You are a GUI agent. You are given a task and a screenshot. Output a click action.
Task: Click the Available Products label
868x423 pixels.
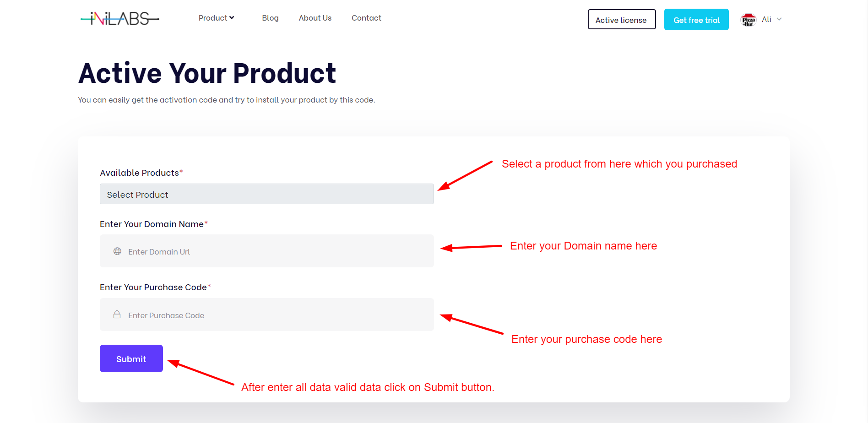pos(139,173)
